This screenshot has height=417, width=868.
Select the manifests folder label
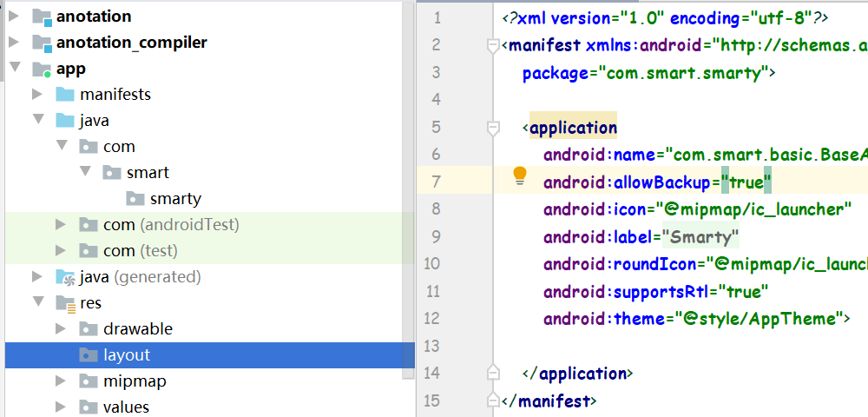115,95
